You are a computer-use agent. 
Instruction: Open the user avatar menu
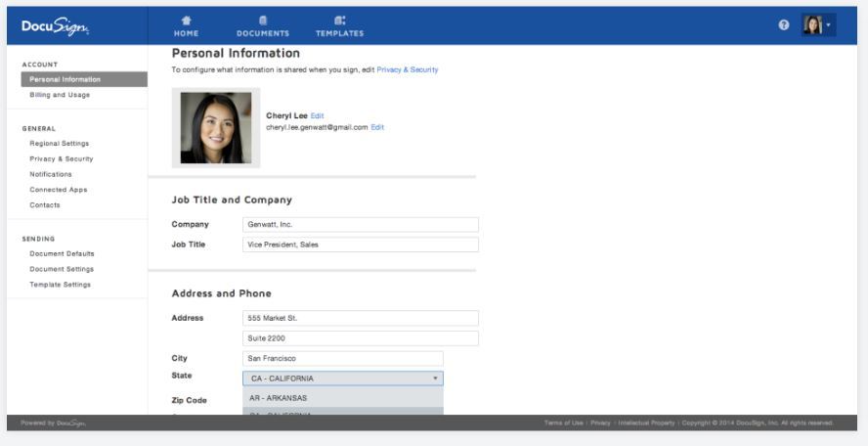tap(818, 24)
